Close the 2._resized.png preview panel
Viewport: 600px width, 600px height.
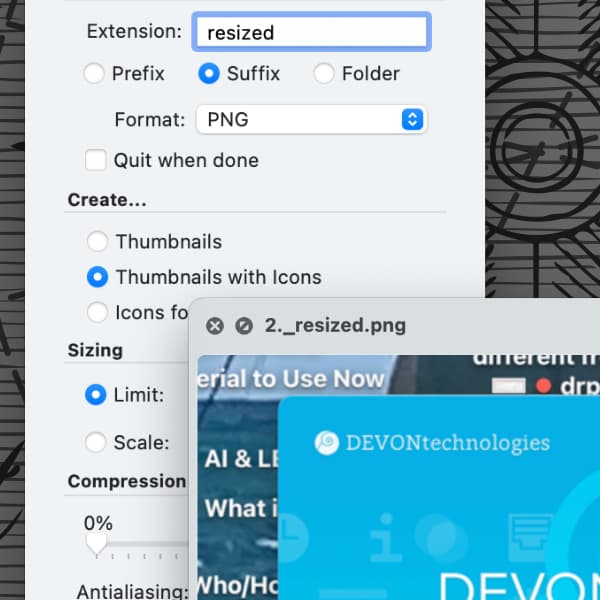click(x=215, y=326)
